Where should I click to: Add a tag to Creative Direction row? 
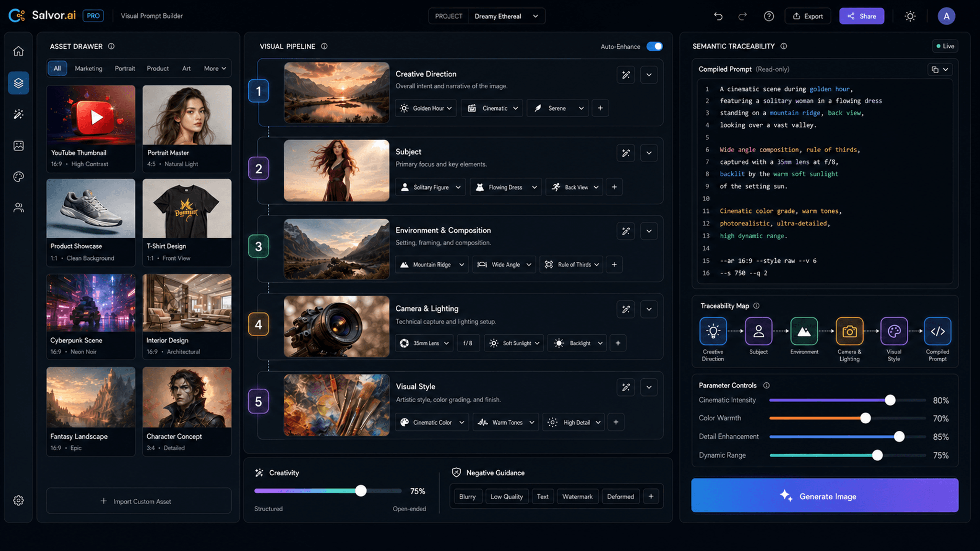tap(600, 108)
